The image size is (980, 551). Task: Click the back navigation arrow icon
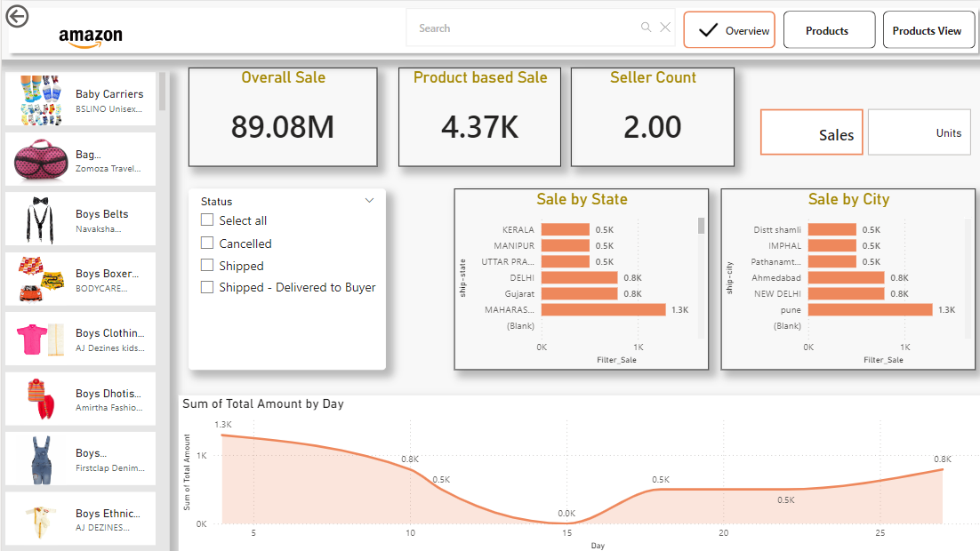coord(17,16)
